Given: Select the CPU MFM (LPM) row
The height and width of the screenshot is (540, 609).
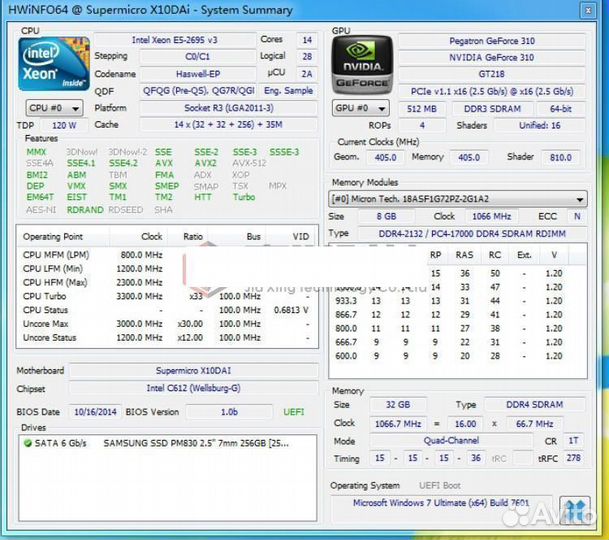Looking at the screenshot, I should click(167, 255).
